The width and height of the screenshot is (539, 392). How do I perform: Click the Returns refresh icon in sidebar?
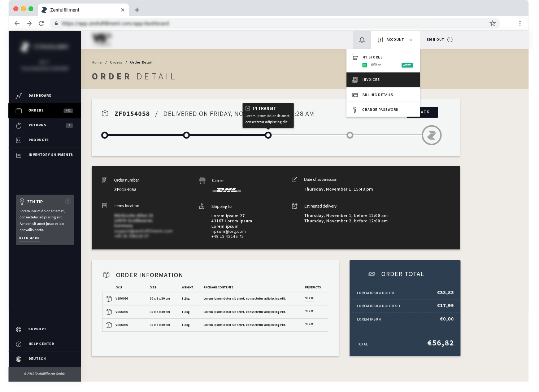19,126
